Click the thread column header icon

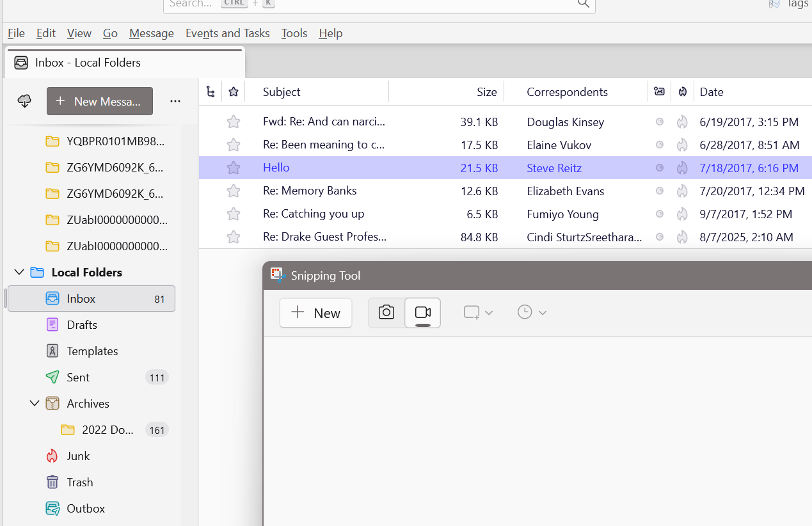pos(211,92)
